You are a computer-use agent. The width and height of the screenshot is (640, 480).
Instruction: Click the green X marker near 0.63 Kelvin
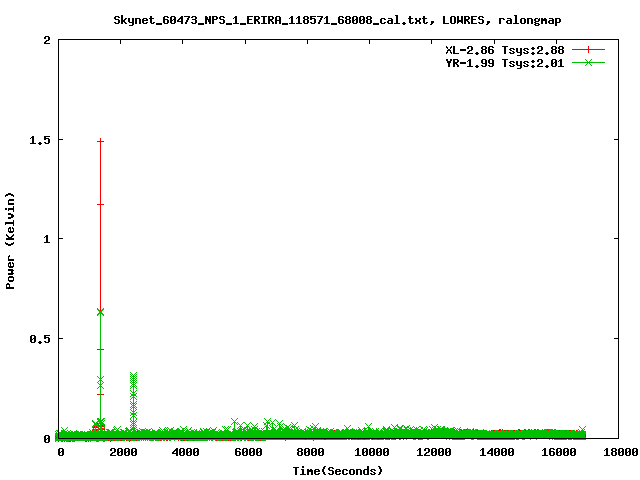point(100,312)
